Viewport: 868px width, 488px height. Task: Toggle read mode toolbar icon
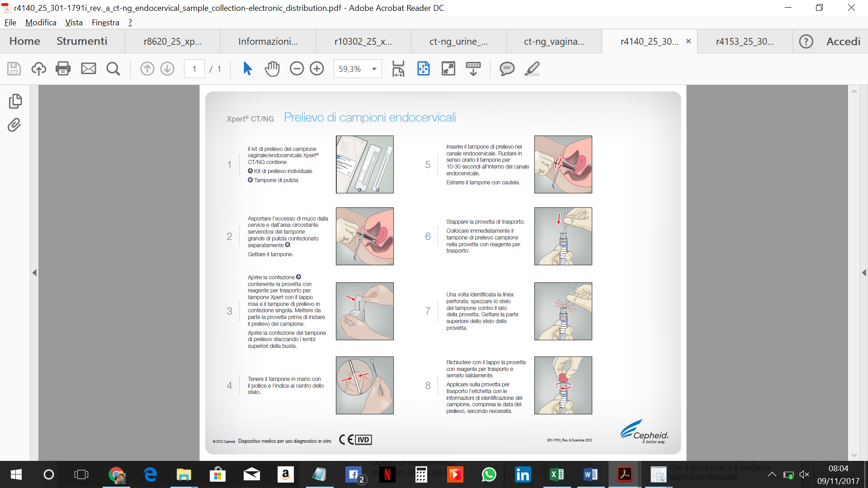(473, 69)
